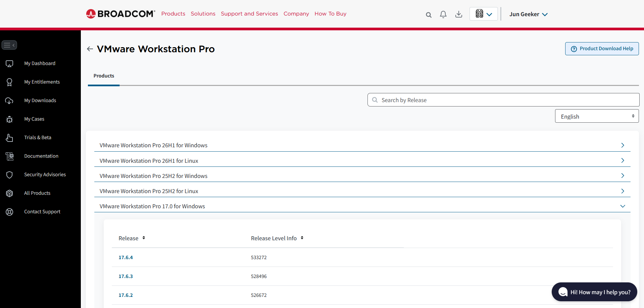Open Support and Services menu
The image size is (644, 308).
[250, 14]
